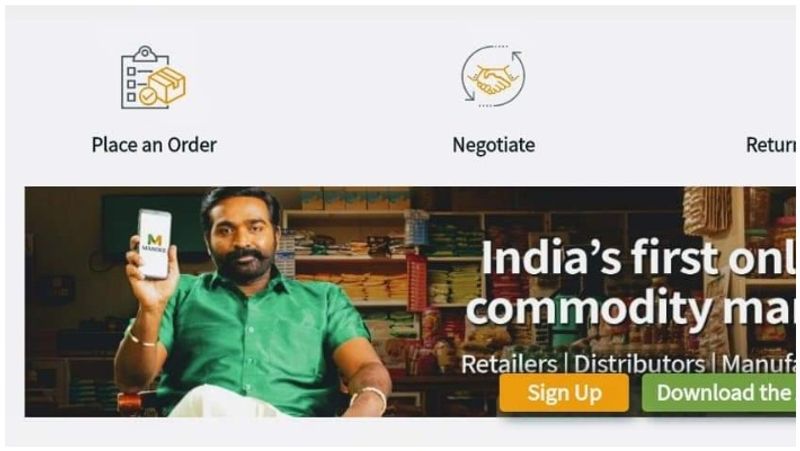Open the Place an Order text label
The image size is (800, 451).
click(x=154, y=145)
